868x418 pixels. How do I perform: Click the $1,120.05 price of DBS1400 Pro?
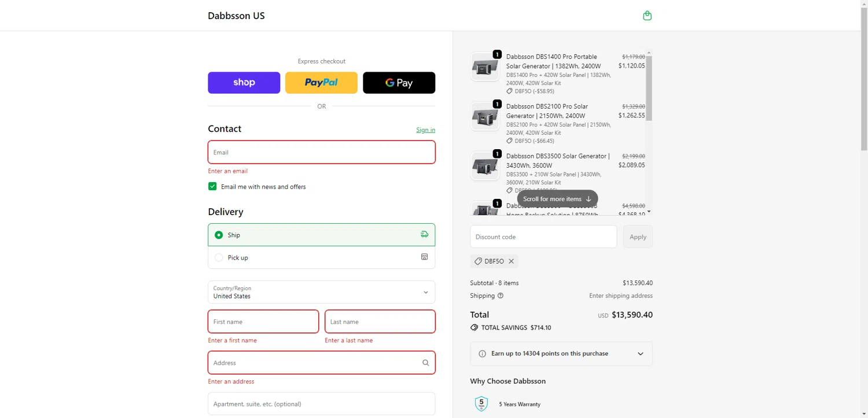click(x=631, y=66)
